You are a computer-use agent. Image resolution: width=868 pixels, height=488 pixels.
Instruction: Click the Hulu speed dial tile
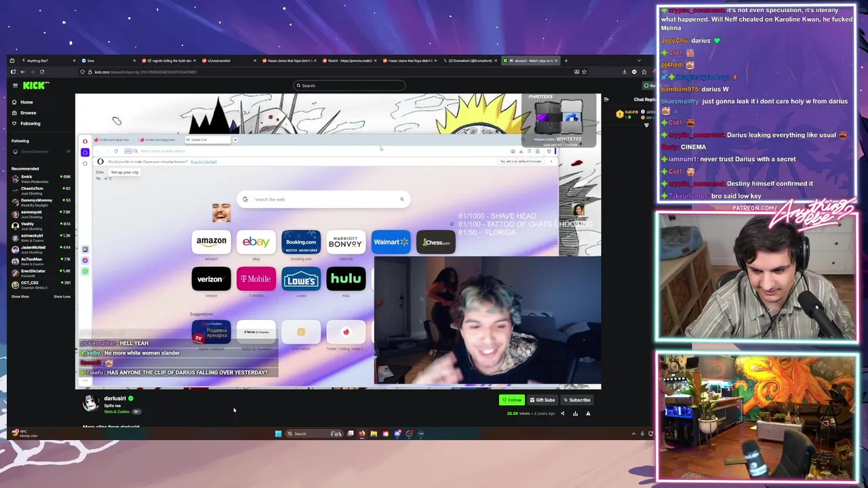point(346,279)
